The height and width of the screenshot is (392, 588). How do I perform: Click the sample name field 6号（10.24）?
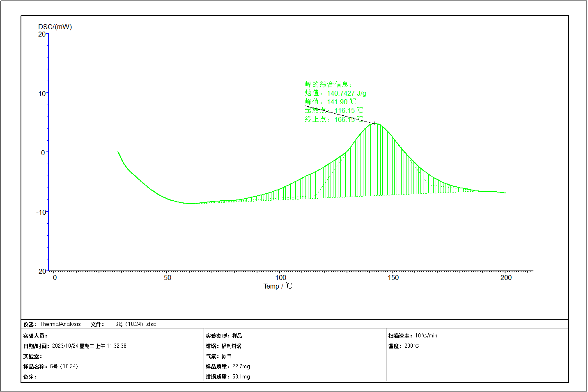point(64,366)
